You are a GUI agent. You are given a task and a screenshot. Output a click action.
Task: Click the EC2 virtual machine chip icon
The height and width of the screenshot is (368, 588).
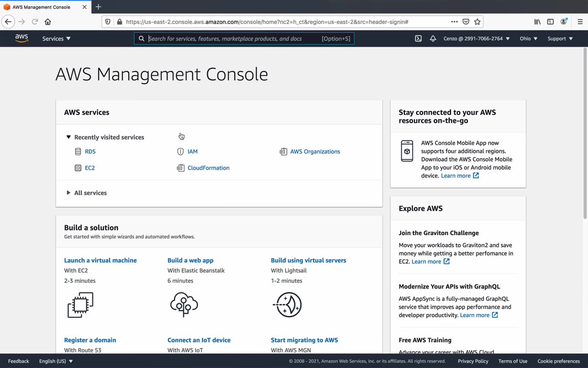[x=80, y=305]
